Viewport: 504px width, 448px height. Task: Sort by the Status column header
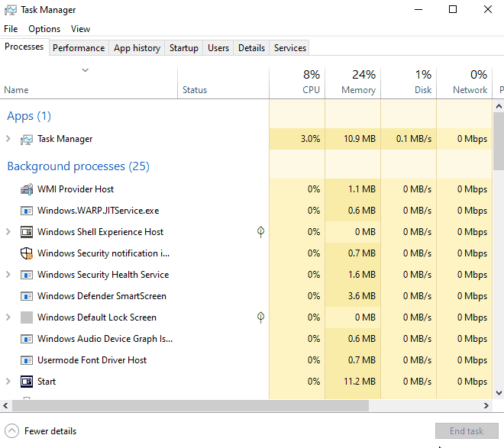coord(223,83)
